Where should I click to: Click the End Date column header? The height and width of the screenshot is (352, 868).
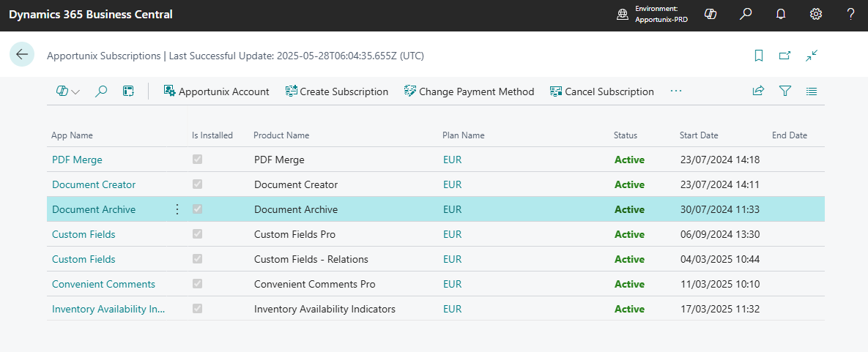tap(790, 135)
